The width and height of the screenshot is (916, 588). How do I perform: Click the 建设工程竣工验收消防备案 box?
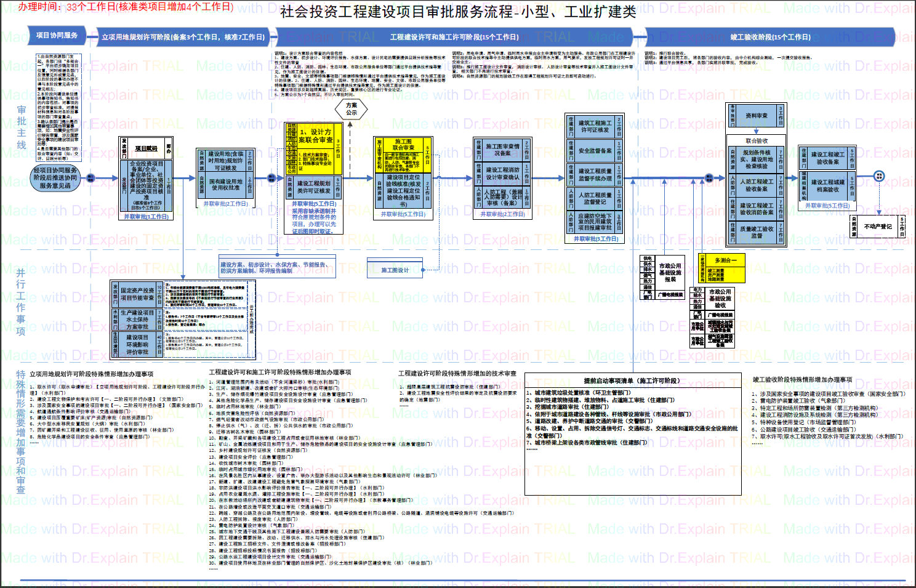[757, 209]
